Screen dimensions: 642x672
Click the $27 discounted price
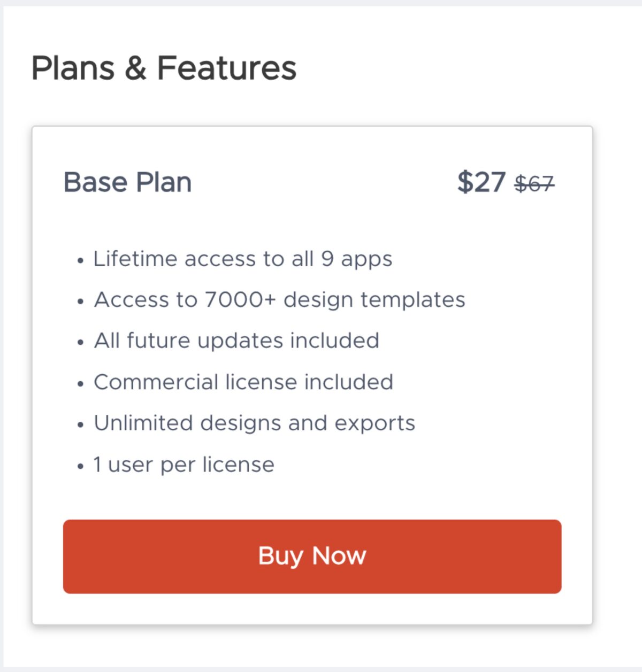[x=481, y=182]
